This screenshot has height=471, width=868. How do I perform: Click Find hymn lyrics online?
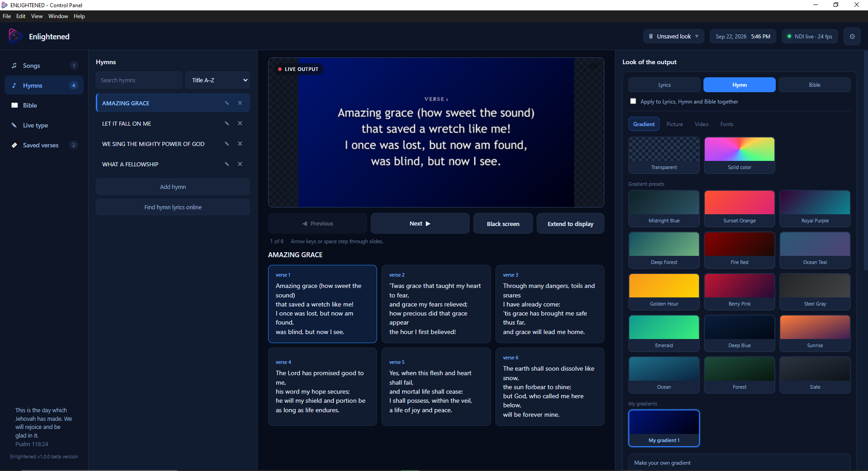173,207
